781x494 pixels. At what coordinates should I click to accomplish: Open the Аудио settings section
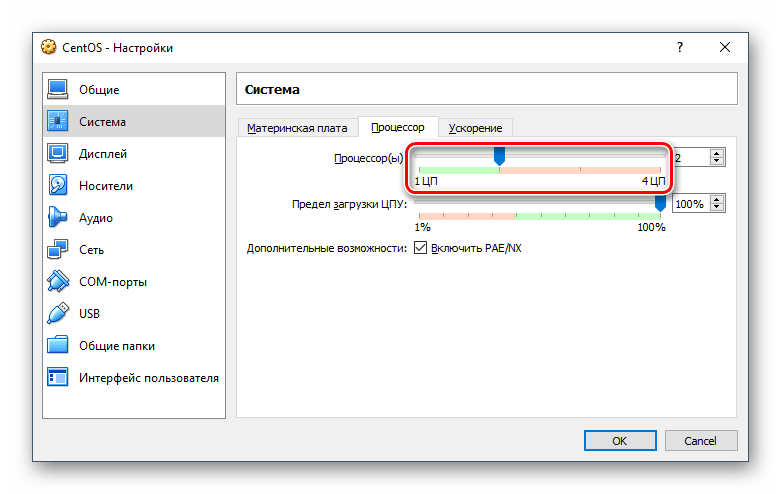pos(134,218)
